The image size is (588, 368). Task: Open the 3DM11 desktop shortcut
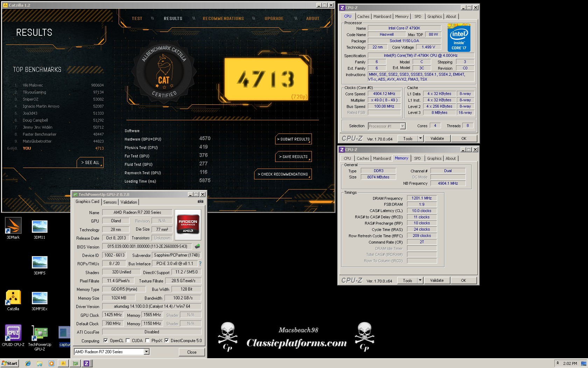pos(40,230)
